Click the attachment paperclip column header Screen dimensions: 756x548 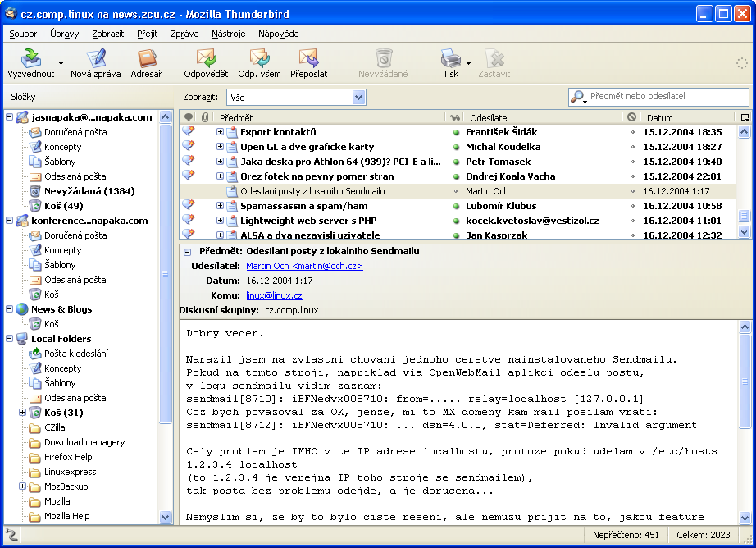coord(205,117)
